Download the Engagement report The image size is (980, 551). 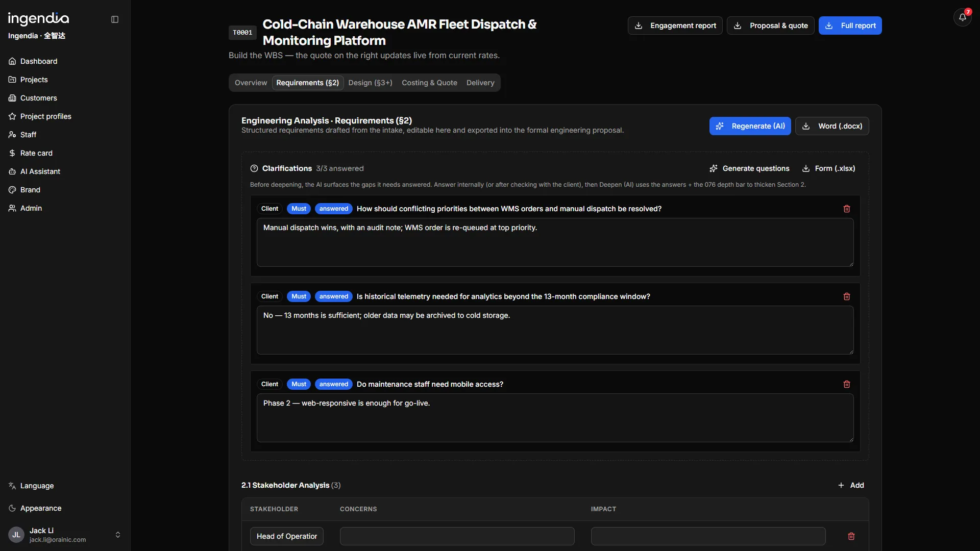675,26
